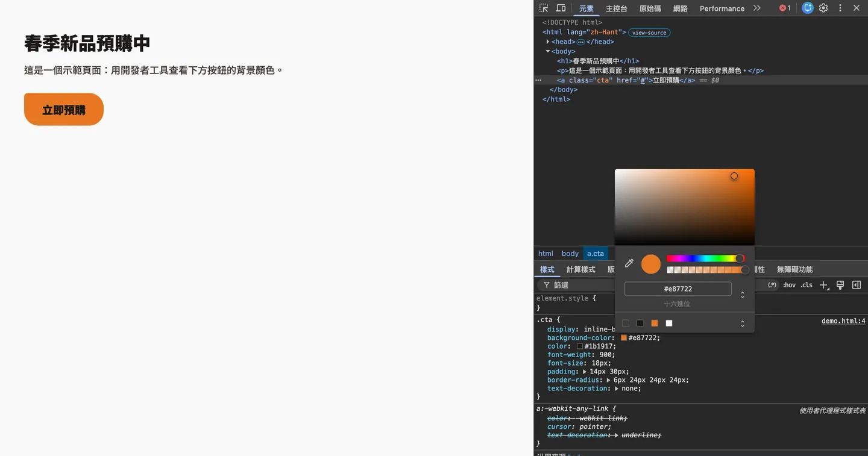The width and height of the screenshot is (868, 456).
Task: Click the cursor: pointer declaration
Action: 579,426
